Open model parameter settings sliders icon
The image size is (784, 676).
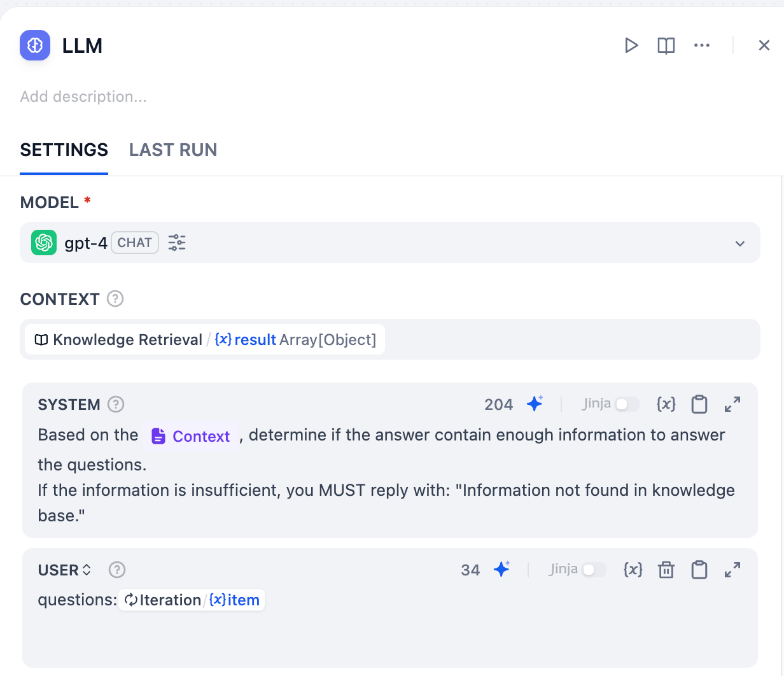177,243
